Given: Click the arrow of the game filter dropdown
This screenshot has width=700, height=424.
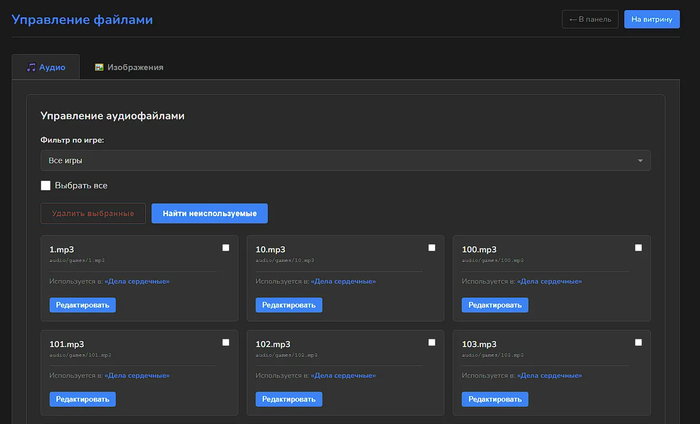Looking at the screenshot, I should tap(640, 160).
